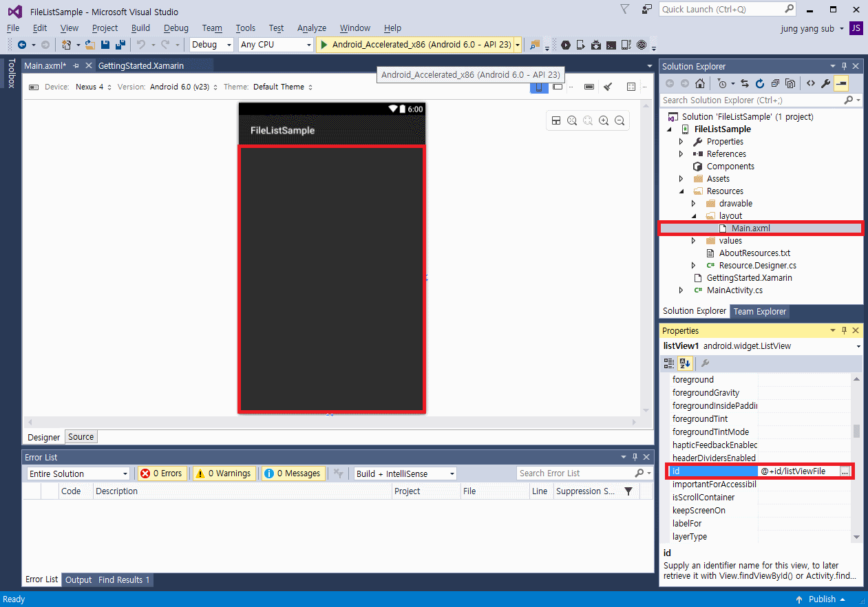This screenshot has width=868, height=607.
Task: Click the notifications flag icon
Action: 625,9
